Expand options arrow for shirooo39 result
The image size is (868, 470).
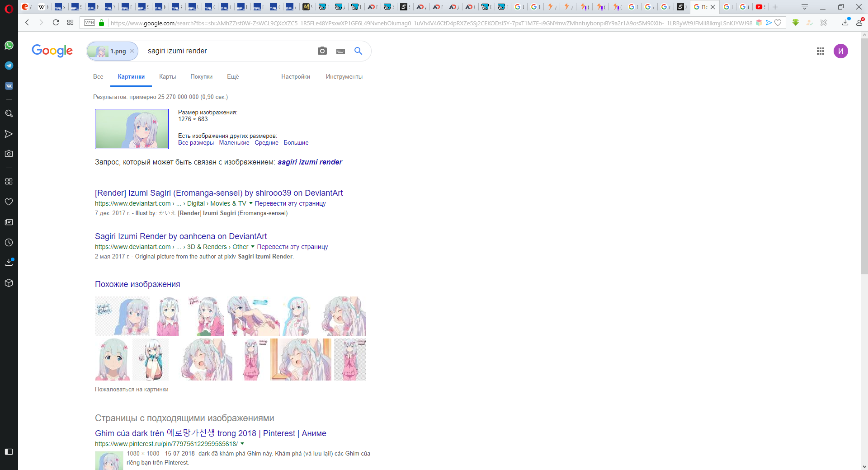coord(251,203)
